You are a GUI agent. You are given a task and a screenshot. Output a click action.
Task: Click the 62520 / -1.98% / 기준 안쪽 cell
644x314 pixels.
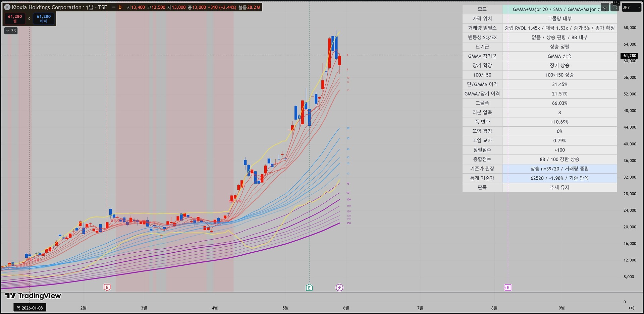point(559,178)
